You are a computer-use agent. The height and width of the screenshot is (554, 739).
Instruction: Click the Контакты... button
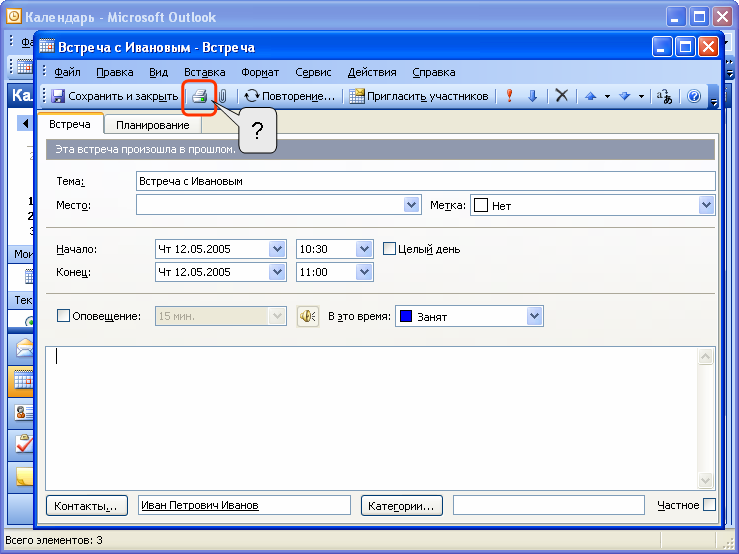coord(87,506)
